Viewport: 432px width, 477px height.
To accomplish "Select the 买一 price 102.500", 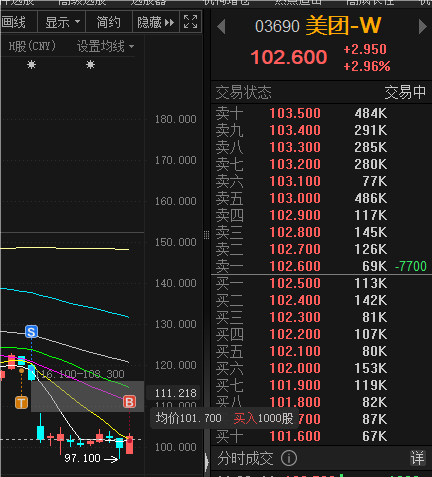I will tap(295, 283).
